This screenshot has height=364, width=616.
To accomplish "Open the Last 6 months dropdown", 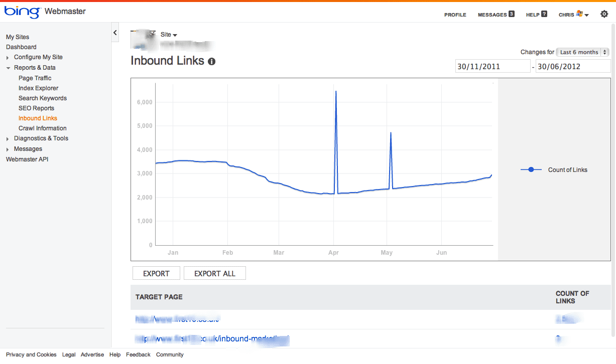I will 584,52.
